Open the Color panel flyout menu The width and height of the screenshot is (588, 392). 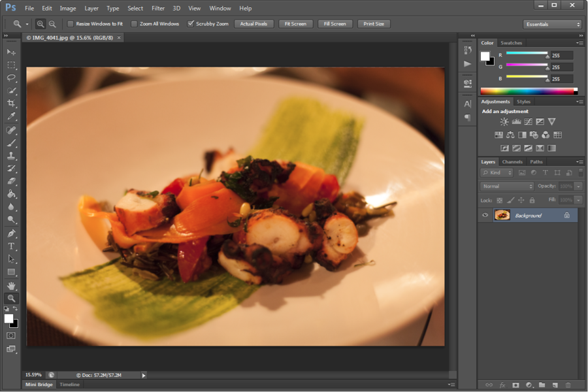tap(580, 42)
